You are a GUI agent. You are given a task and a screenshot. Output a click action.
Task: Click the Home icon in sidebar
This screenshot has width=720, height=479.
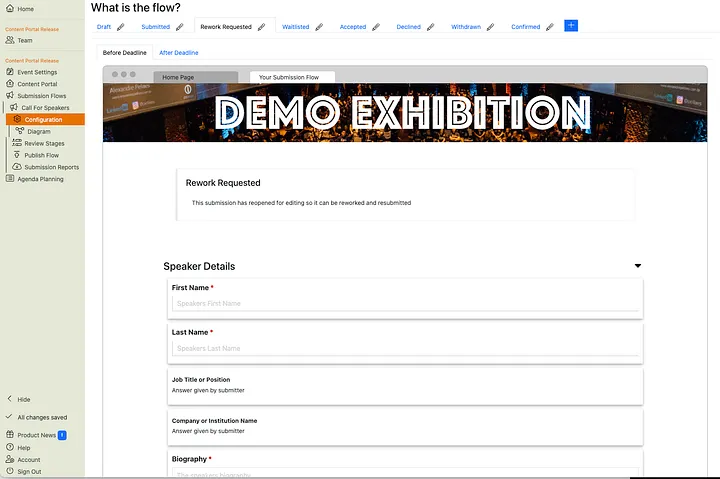pos(10,8)
